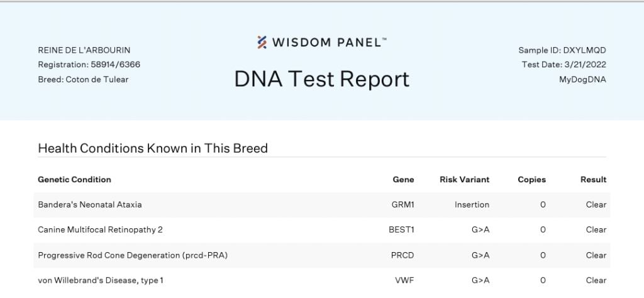
Task: Click the Risk Variant column header
Action: click(x=464, y=180)
